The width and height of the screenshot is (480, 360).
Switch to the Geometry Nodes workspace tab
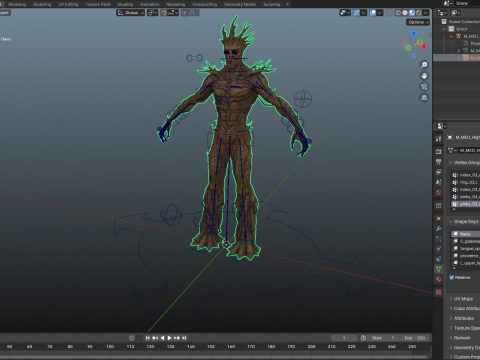pyautogui.click(x=240, y=4)
